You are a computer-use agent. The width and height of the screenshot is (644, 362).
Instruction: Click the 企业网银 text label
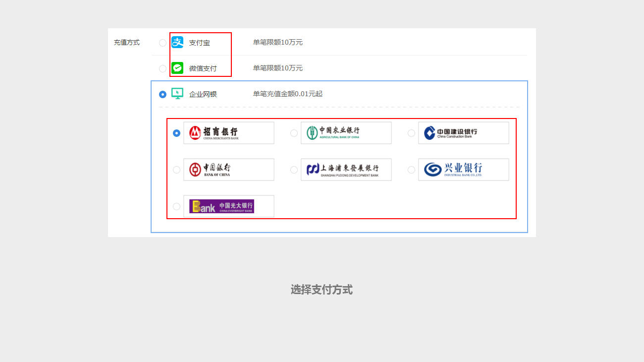[203, 94]
